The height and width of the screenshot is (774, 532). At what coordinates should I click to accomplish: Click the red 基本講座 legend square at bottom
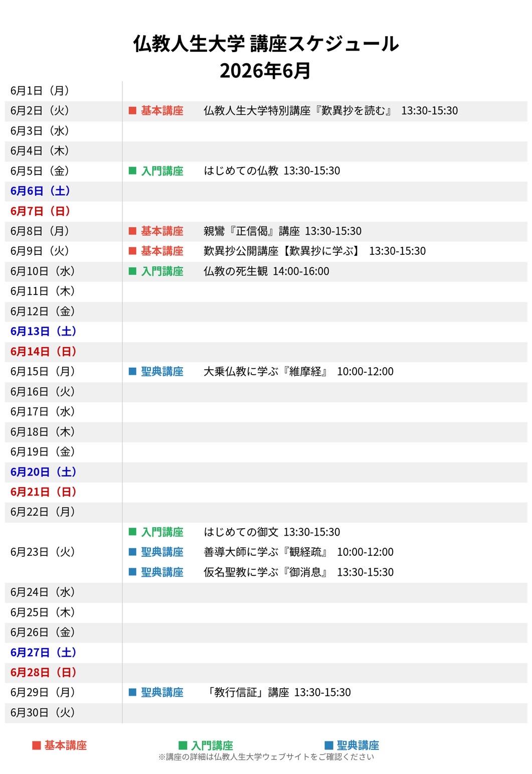tap(36, 745)
